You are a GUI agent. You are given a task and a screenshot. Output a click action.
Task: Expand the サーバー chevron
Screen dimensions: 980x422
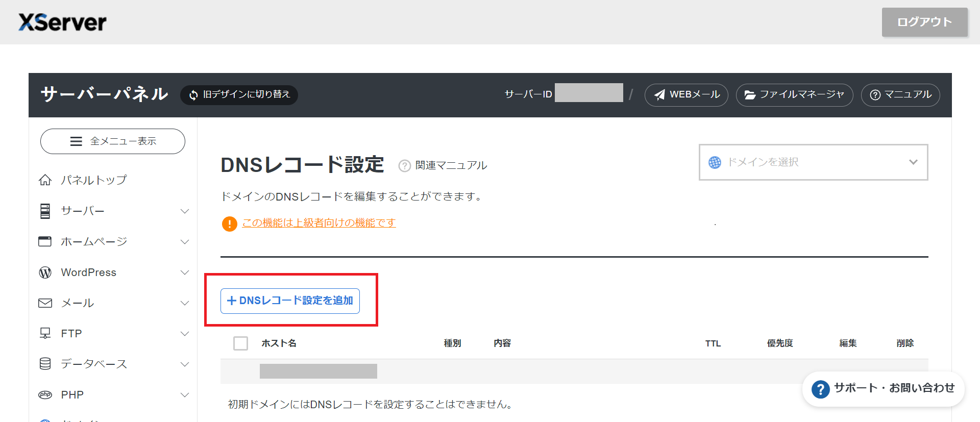click(x=185, y=211)
